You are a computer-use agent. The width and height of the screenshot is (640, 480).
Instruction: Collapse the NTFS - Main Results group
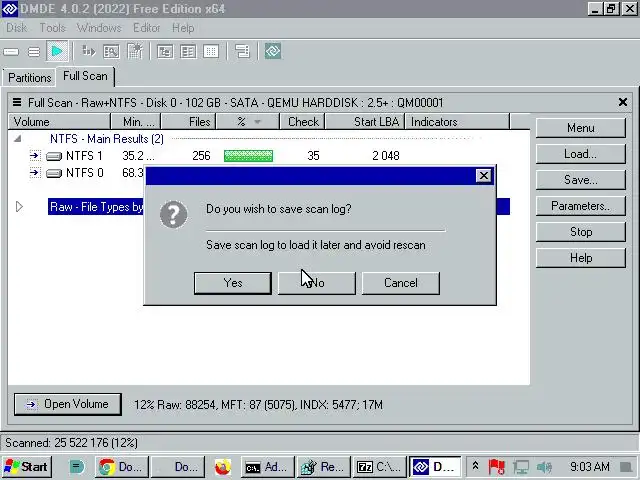[x=18, y=139]
